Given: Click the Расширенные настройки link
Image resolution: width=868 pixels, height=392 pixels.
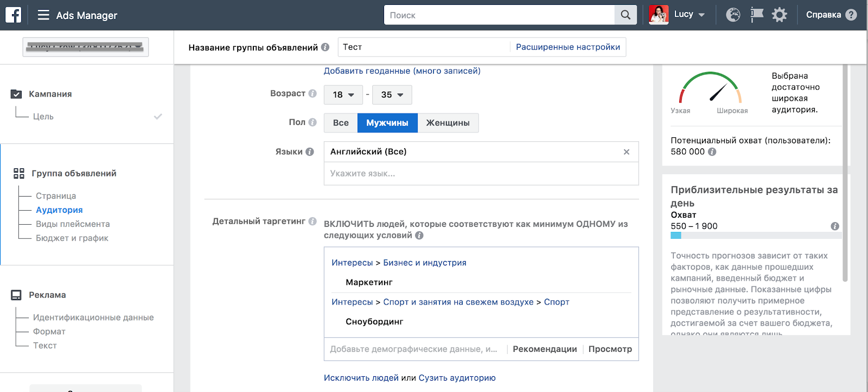Looking at the screenshot, I should tap(568, 47).
